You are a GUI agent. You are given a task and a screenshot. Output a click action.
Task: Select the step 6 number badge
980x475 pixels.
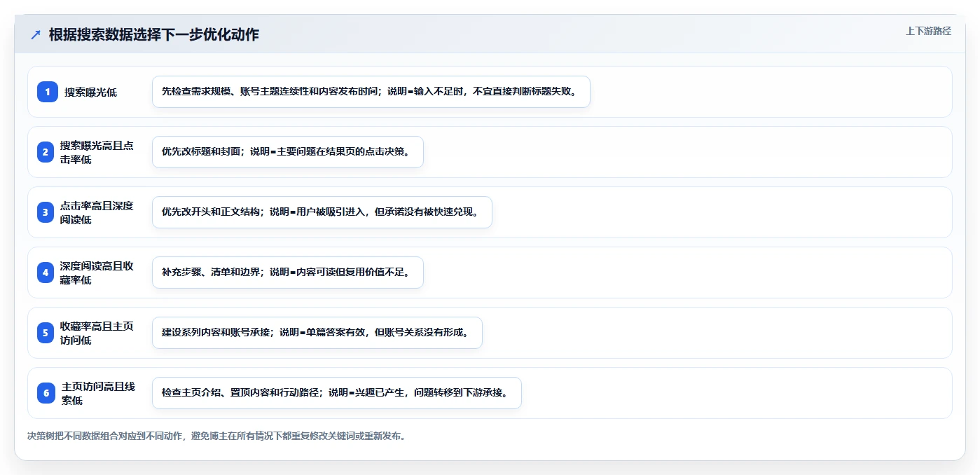(46, 393)
